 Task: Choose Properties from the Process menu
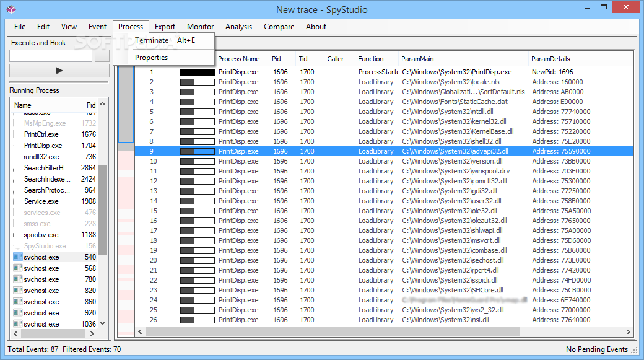(x=164, y=58)
